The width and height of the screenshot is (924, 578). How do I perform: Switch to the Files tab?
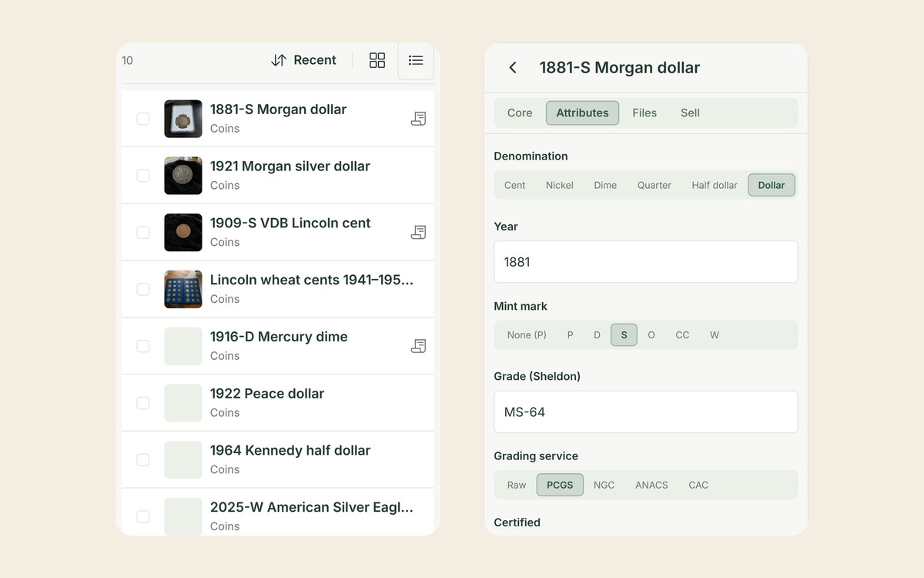click(x=644, y=113)
